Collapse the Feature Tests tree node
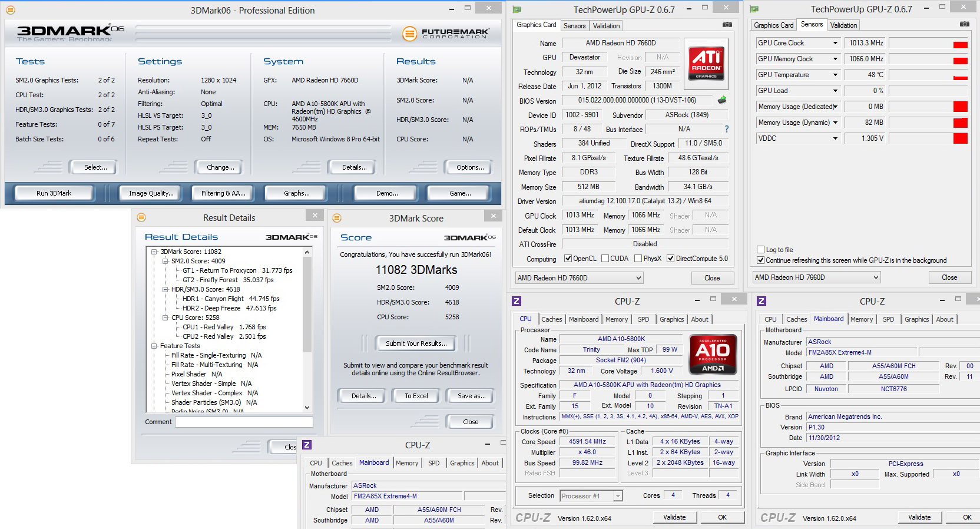980x529 pixels. pos(154,346)
